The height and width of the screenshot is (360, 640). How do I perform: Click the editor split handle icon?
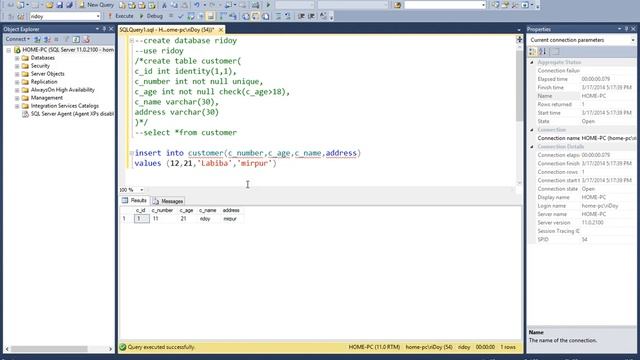tap(519, 39)
